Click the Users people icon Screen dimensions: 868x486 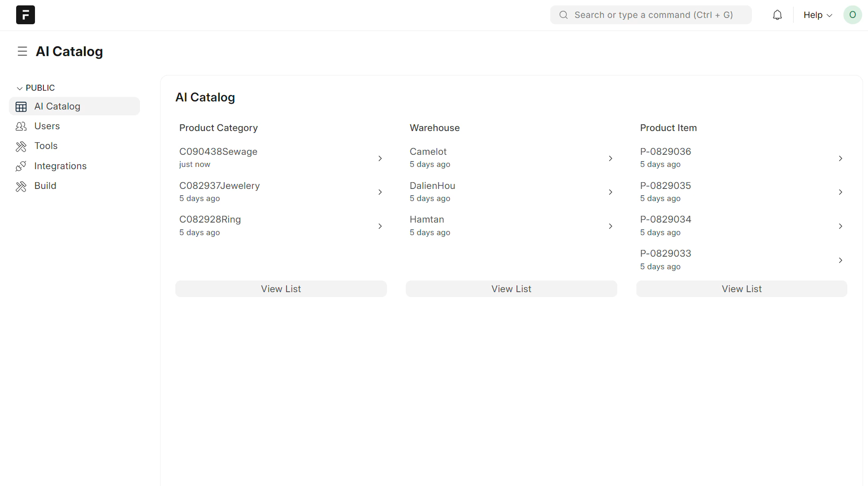click(x=21, y=127)
